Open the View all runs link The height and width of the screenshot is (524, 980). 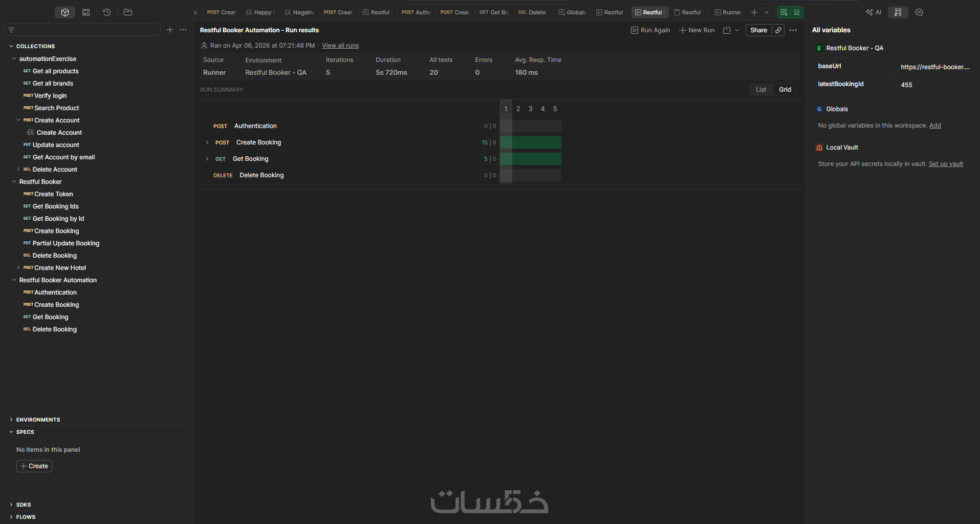click(340, 46)
